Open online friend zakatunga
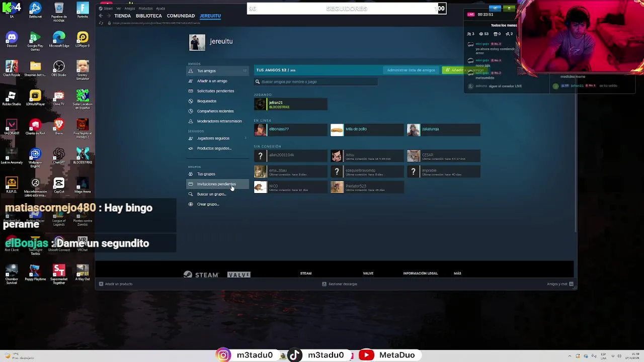This screenshot has height=362, width=644. click(x=444, y=130)
